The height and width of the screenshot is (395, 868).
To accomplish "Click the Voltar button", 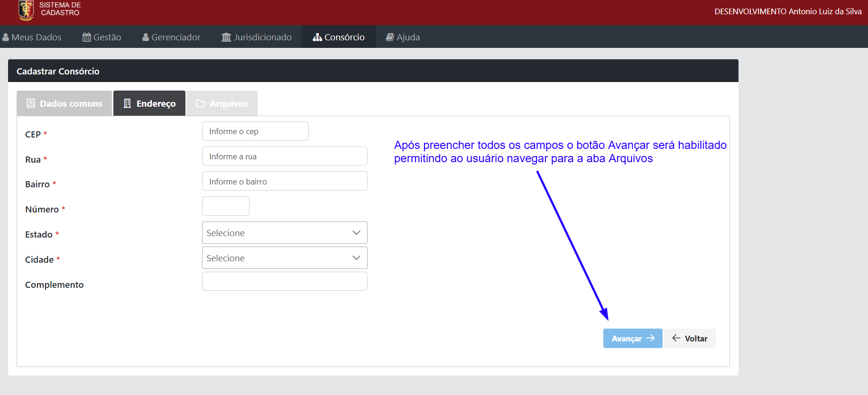I will (x=690, y=339).
